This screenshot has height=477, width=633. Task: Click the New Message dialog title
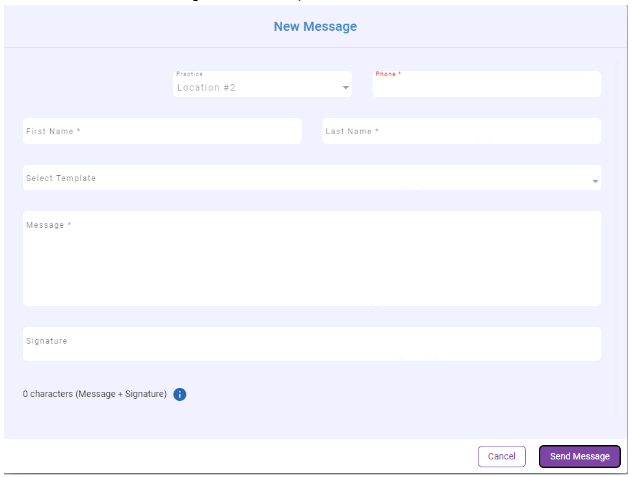point(315,27)
